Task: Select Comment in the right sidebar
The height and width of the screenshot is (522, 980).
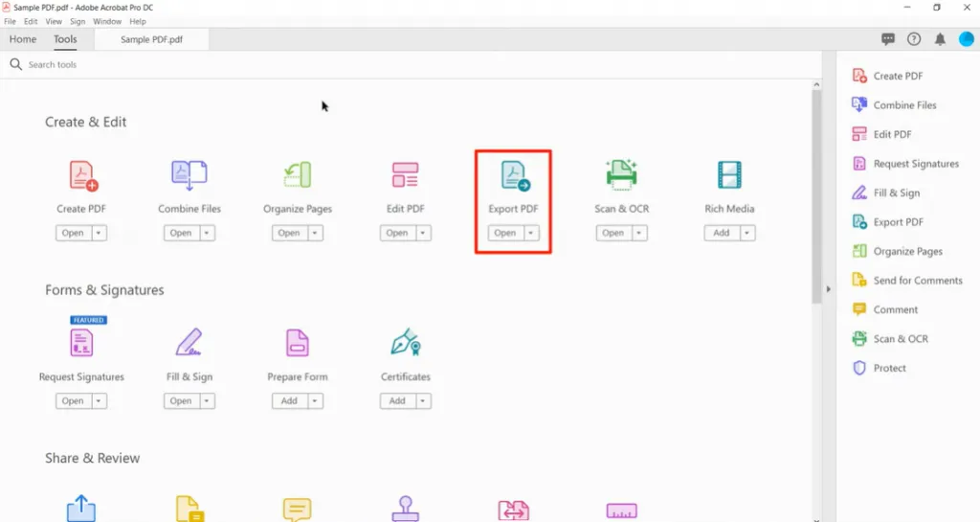Action: click(885, 309)
